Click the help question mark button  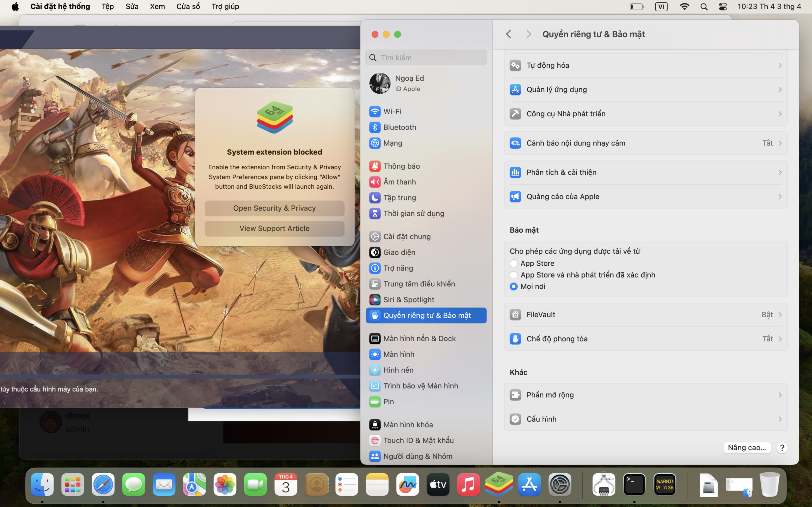(x=782, y=448)
